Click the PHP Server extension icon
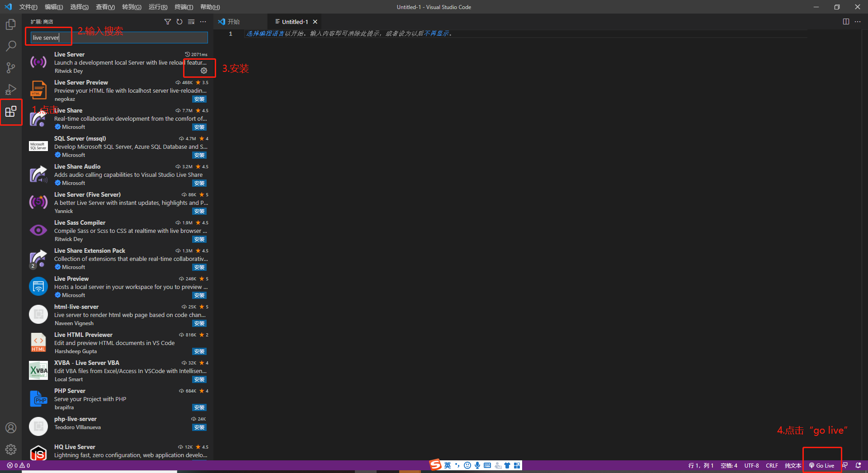The width and height of the screenshot is (868, 473). coord(38,398)
